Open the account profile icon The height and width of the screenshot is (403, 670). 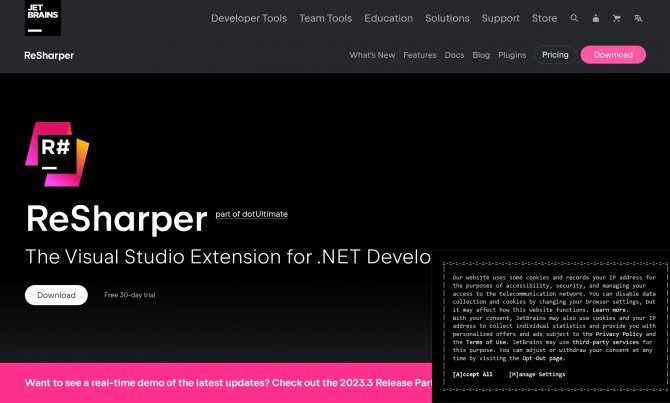[x=596, y=18]
